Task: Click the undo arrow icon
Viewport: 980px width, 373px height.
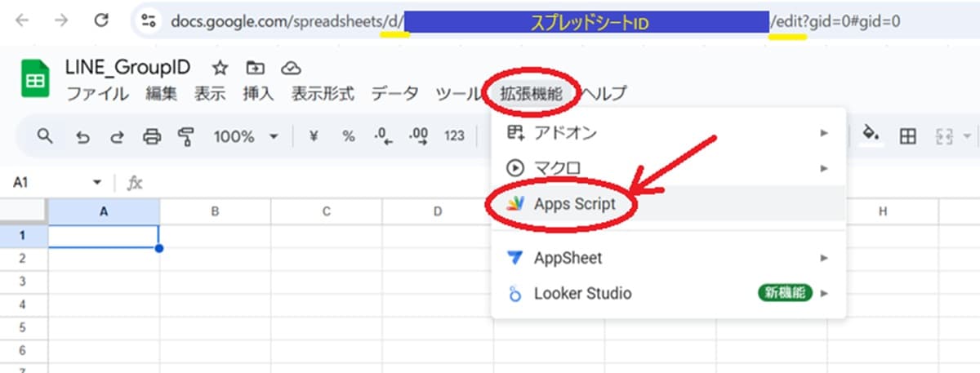Action: click(82, 136)
